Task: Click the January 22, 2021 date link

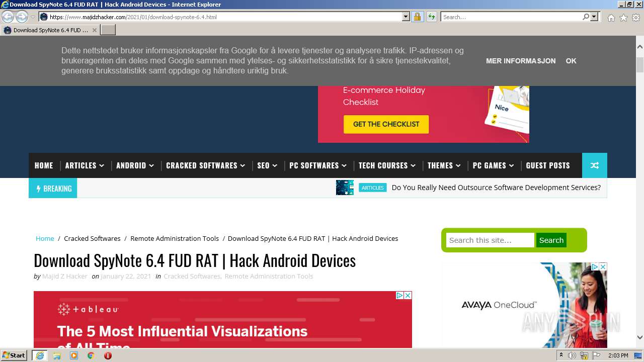Action: tap(126, 276)
